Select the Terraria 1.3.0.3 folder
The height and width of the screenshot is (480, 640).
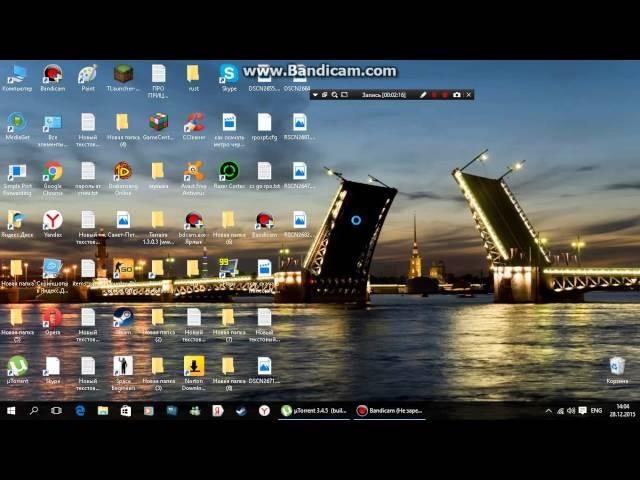pos(158,228)
